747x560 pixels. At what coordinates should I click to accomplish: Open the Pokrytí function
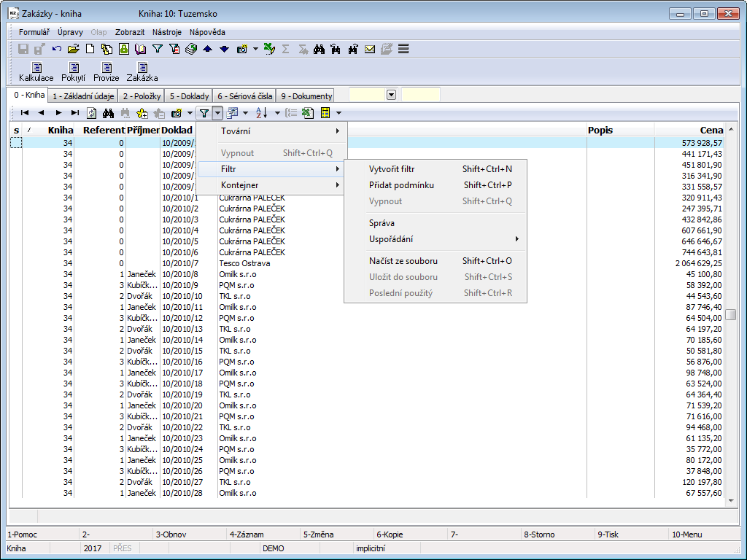(x=73, y=71)
